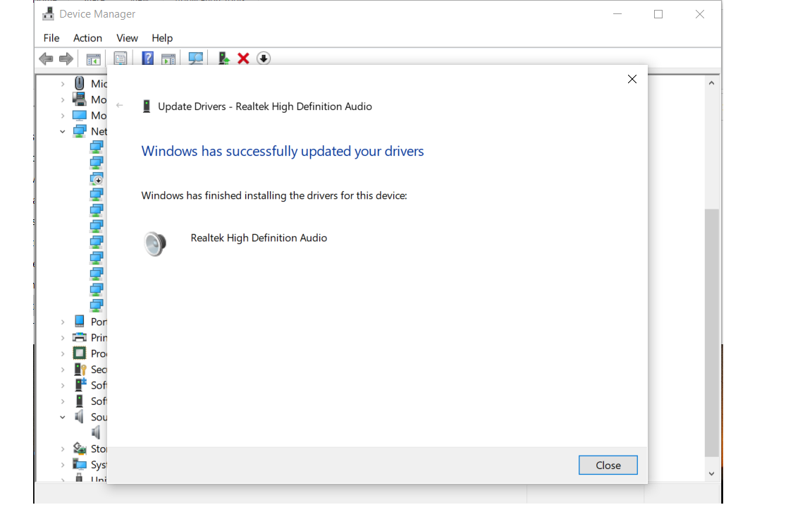The width and height of the screenshot is (812, 505).
Task: Uninstall device with the red X icon
Action: tap(243, 59)
